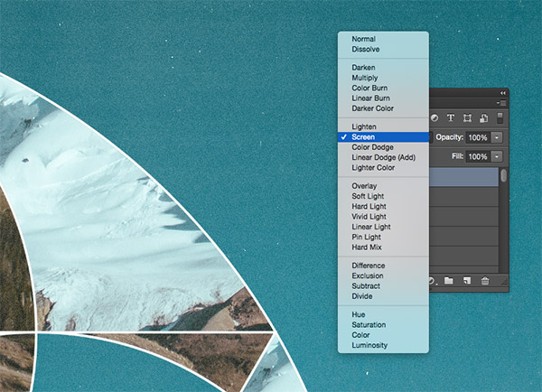Choose Luminosity blend mode
Viewport: 542px width, 392px height.
pyautogui.click(x=369, y=345)
